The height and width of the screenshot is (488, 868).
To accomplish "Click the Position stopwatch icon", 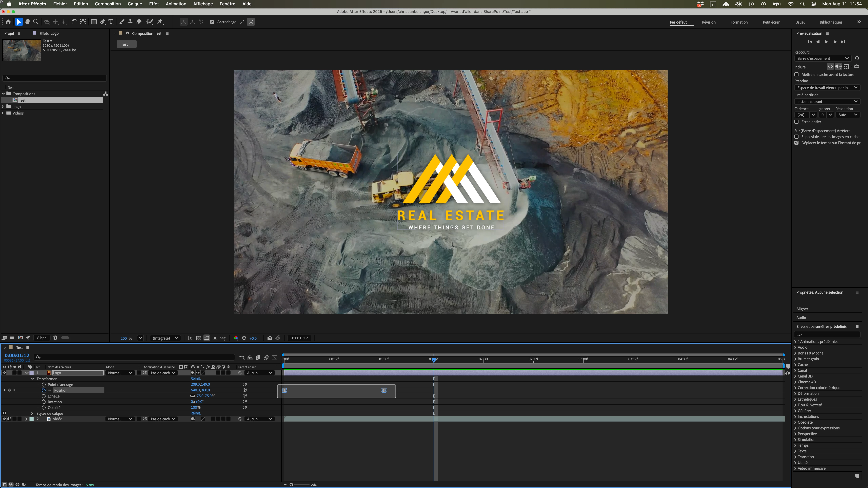I will point(44,390).
